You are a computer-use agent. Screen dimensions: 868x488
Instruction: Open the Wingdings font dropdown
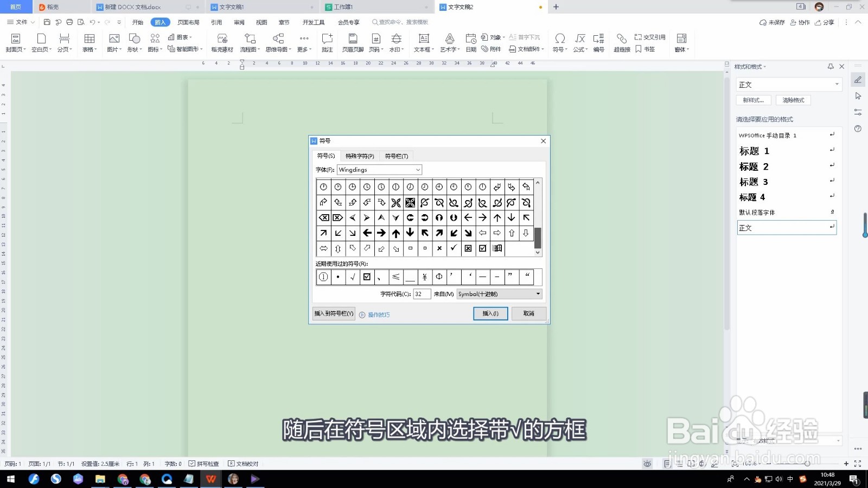pos(417,170)
